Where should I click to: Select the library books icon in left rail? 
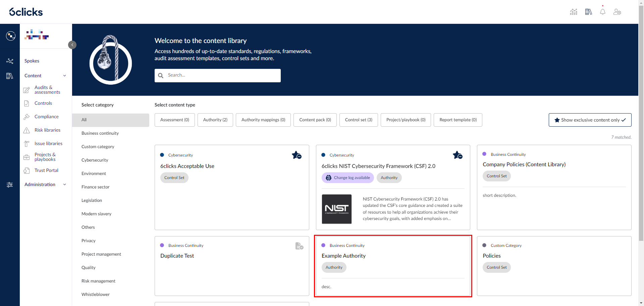tap(10, 76)
